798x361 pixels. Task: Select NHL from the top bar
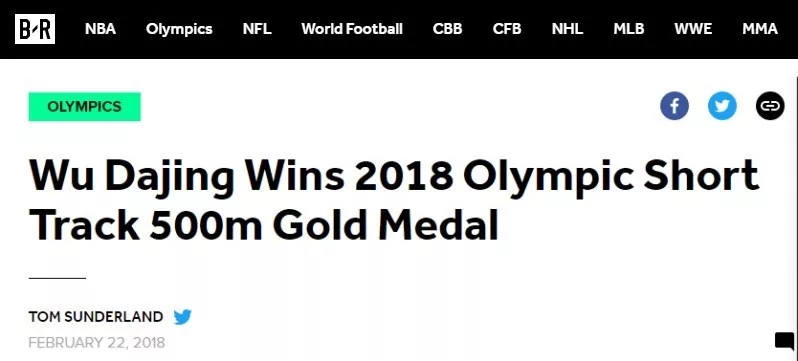point(567,29)
